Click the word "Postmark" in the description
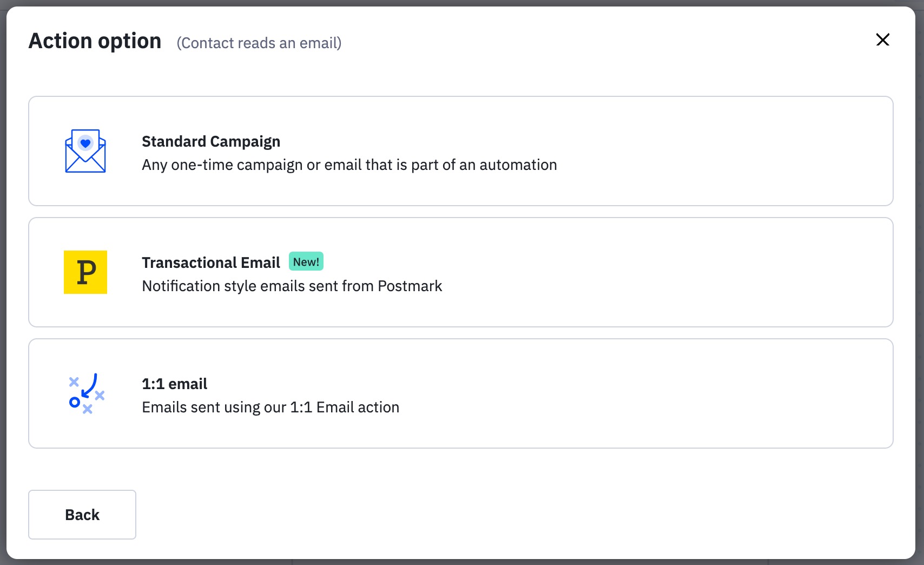This screenshot has width=924, height=565. tap(410, 286)
